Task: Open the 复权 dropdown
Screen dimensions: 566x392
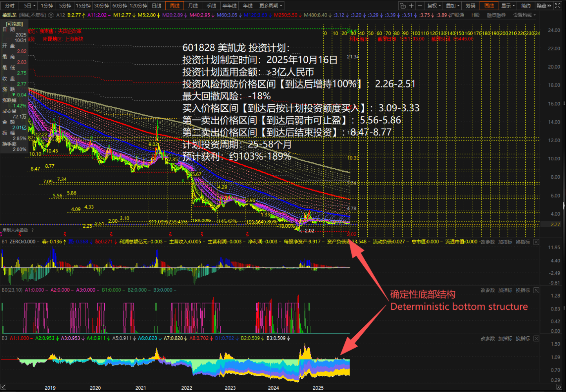Action: (x=434, y=5)
